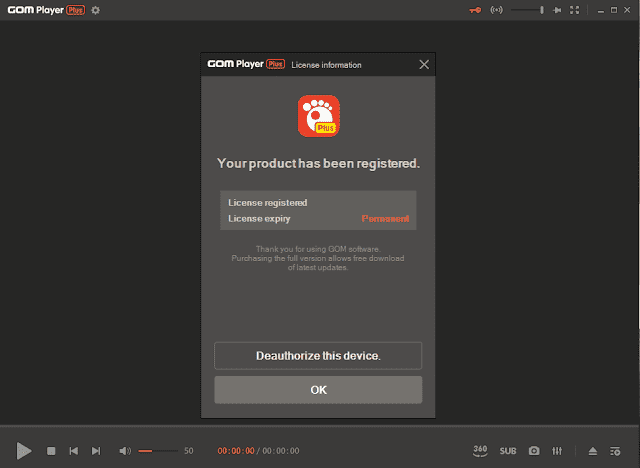The height and width of the screenshot is (468, 640).
Task: Skip to previous track
Action: click(74, 451)
